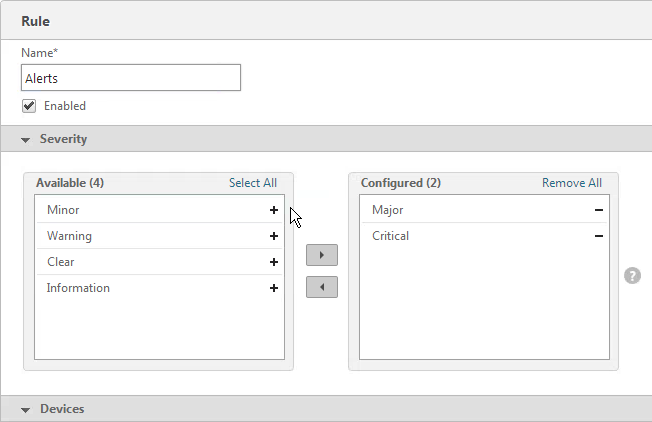Open the question mark help icon
This screenshot has height=422, width=652.
tap(632, 276)
